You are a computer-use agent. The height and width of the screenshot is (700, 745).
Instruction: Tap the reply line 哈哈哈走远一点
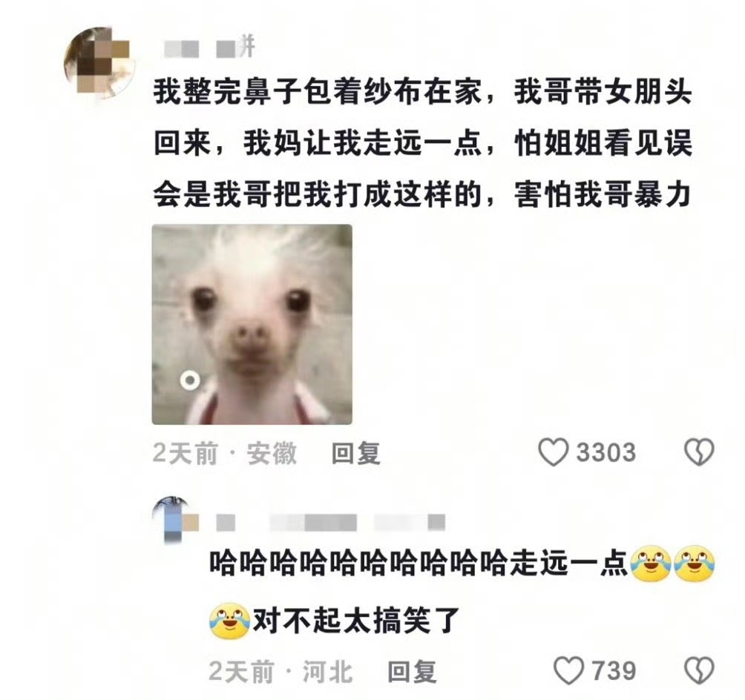coord(462,564)
